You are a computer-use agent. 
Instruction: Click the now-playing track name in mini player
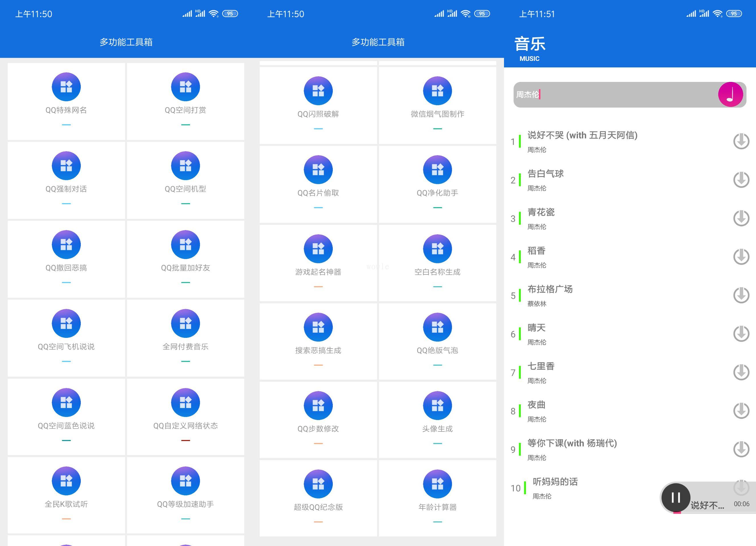(x=707, y=505)
